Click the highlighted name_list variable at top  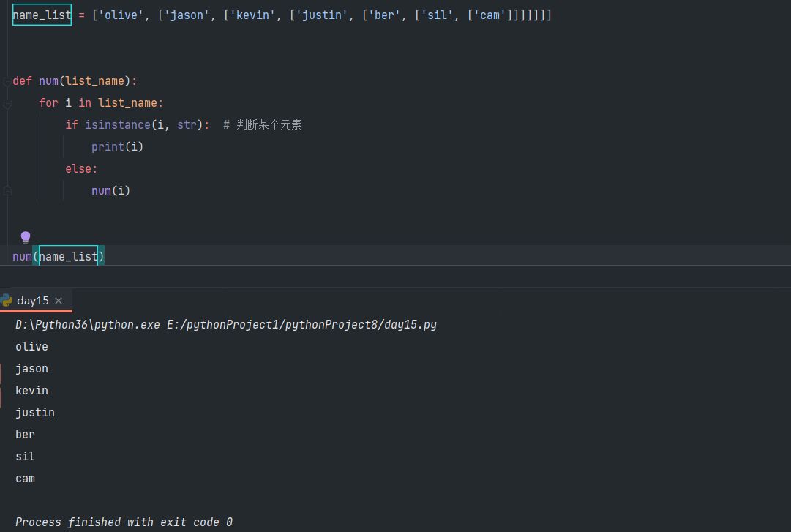point(42,15)
